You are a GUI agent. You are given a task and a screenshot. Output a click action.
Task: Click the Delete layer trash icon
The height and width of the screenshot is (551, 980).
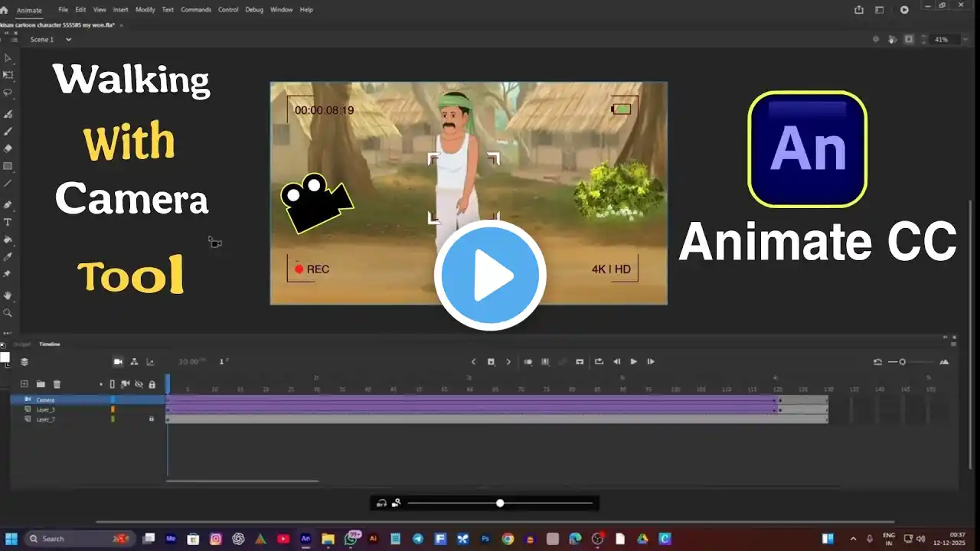57,384
